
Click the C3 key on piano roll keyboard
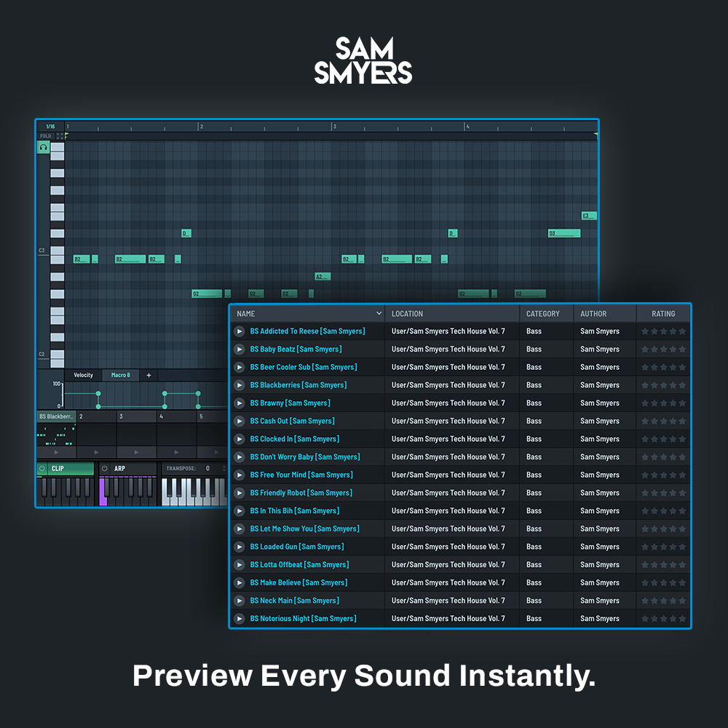(57, 251)
